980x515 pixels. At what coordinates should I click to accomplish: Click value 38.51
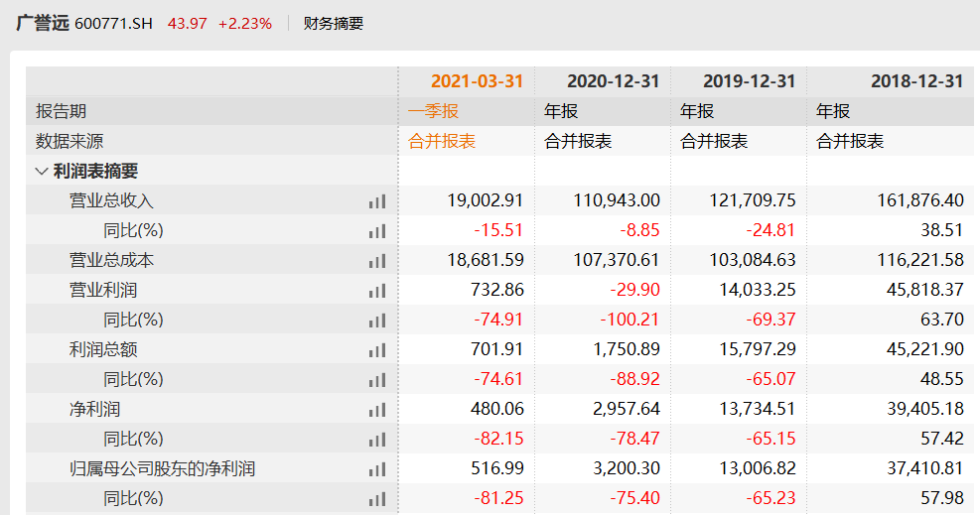[x=942, y=230]
